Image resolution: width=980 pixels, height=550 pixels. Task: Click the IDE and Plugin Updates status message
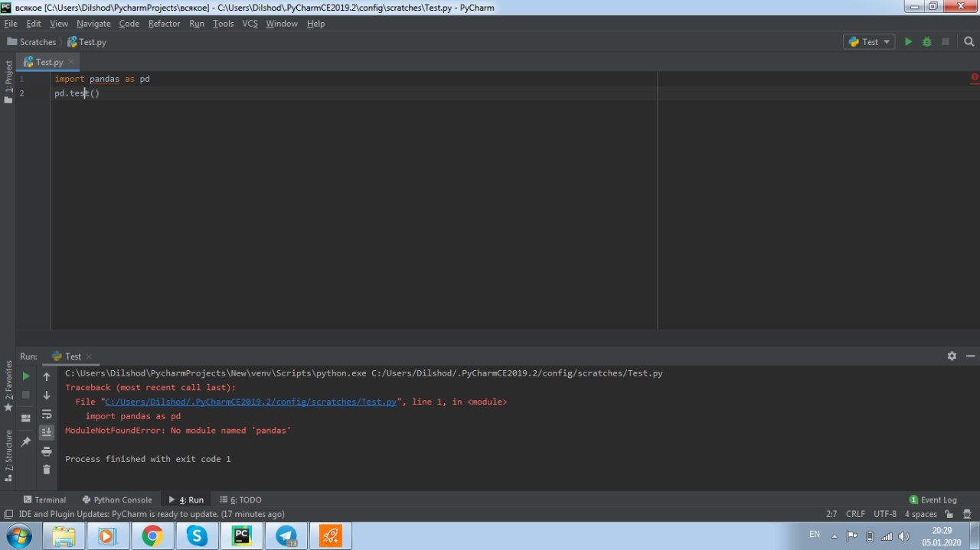152,514
